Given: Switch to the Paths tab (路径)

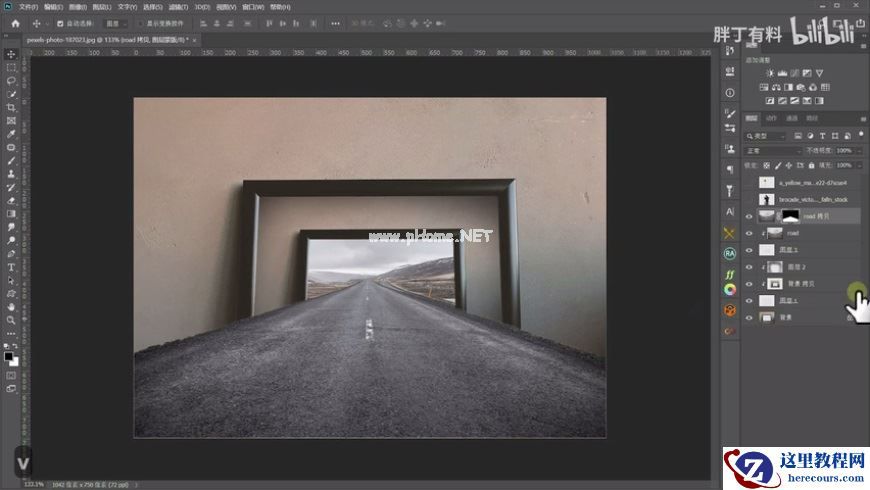Looking at the screenshot, I should (x=812, y=118).
